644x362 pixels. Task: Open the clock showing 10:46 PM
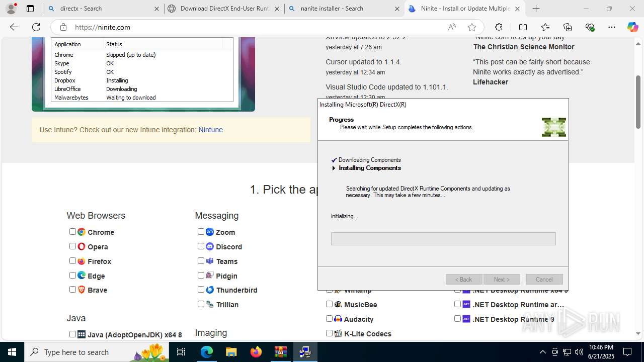[x=601, y=352]
